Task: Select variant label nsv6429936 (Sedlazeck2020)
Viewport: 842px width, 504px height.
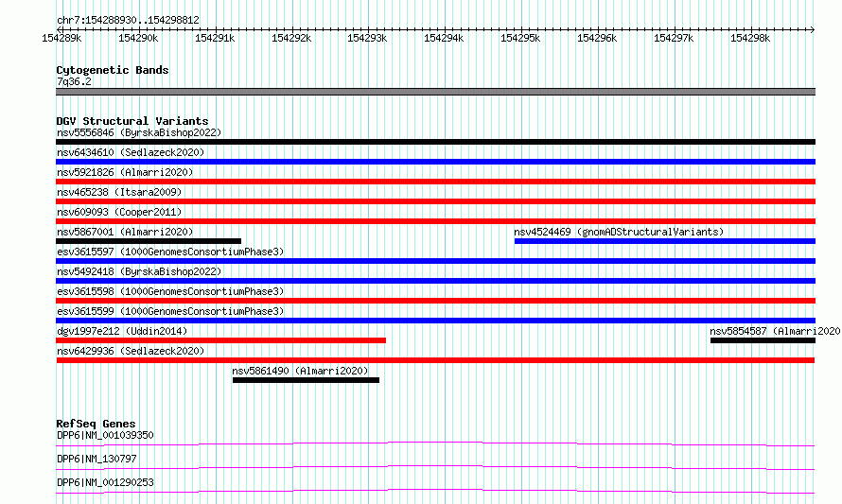Action: (x=131, y=351)
